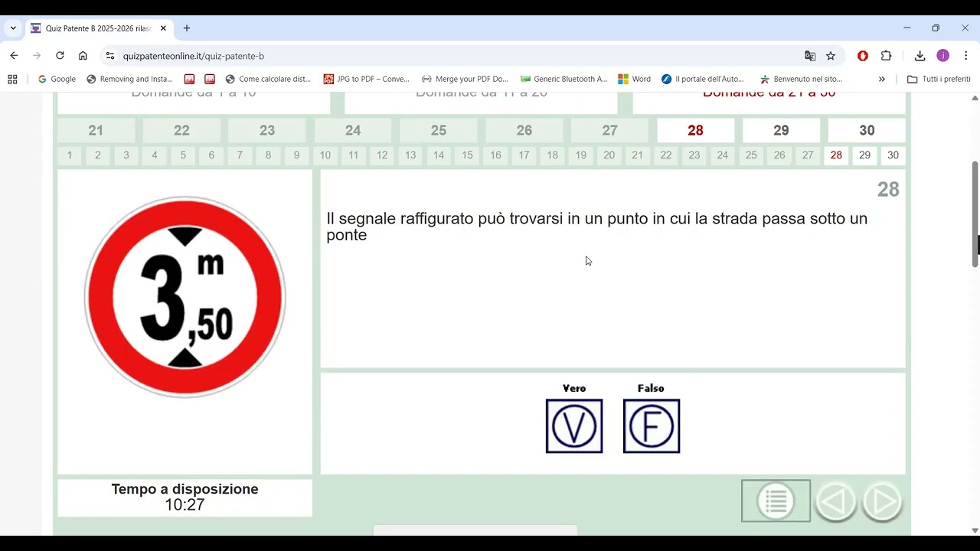Open Word bookmark
Image resolution: width=980 pixels, height=551 pixels.
pos(635,79)
